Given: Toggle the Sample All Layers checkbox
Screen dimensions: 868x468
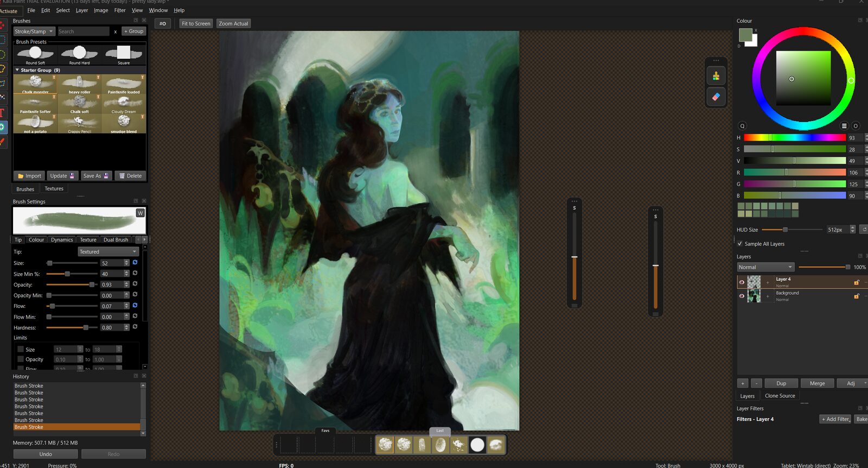Looking at the screenshot, I should [x=739, y=244].
